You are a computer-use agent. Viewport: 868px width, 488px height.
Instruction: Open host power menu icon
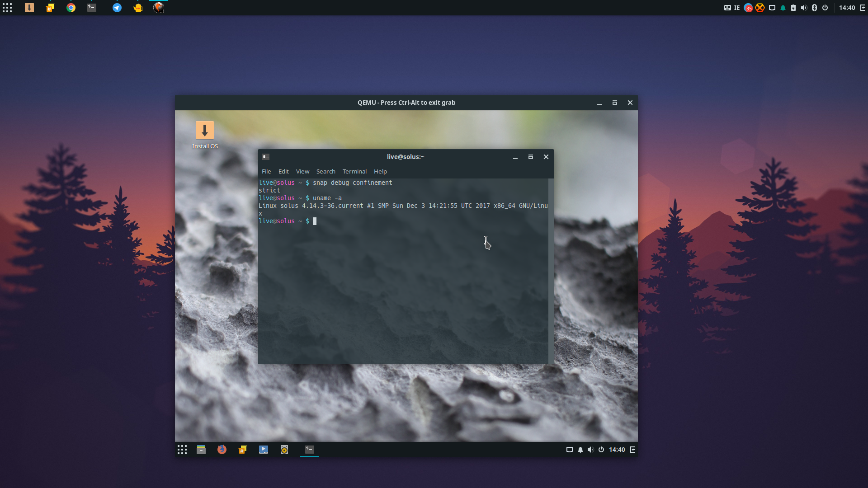coord(825,8)
